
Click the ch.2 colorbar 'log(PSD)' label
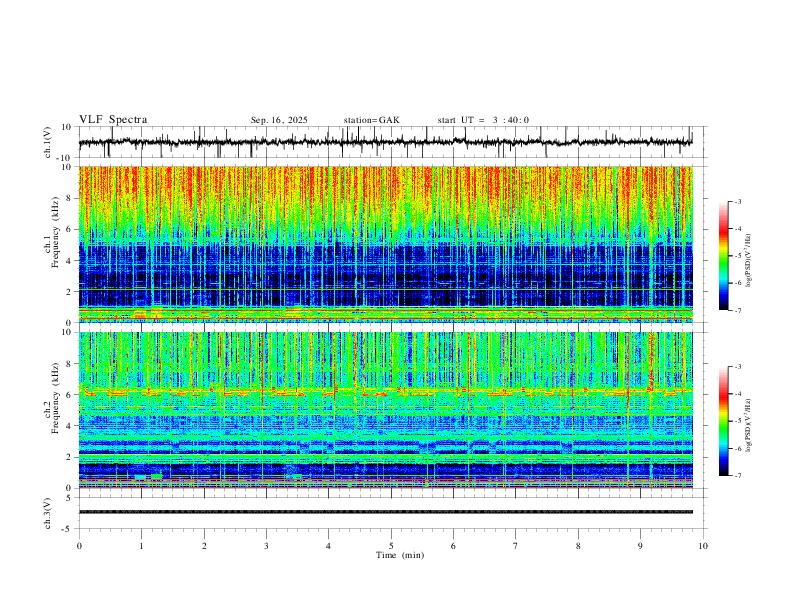pyautogui.click(x=749, y=426)
